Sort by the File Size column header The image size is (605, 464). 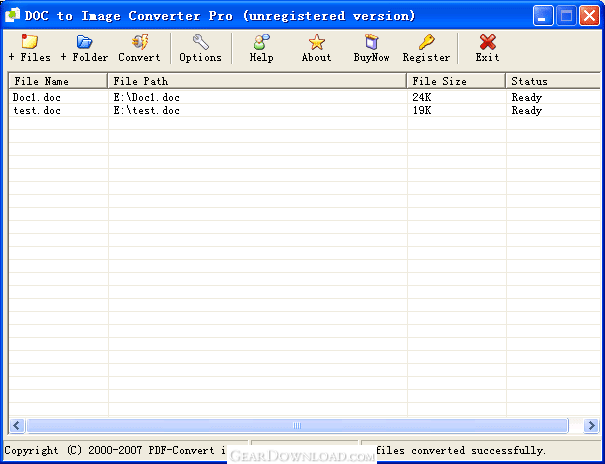point(456,81)
